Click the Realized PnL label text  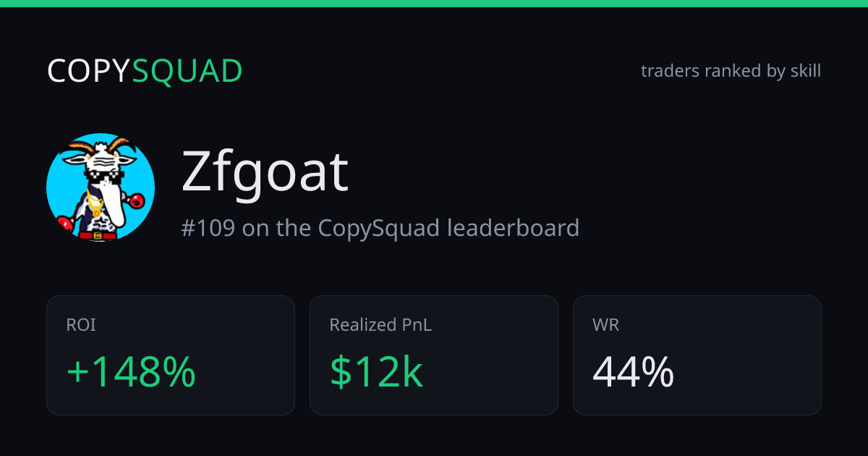point(380,325)
